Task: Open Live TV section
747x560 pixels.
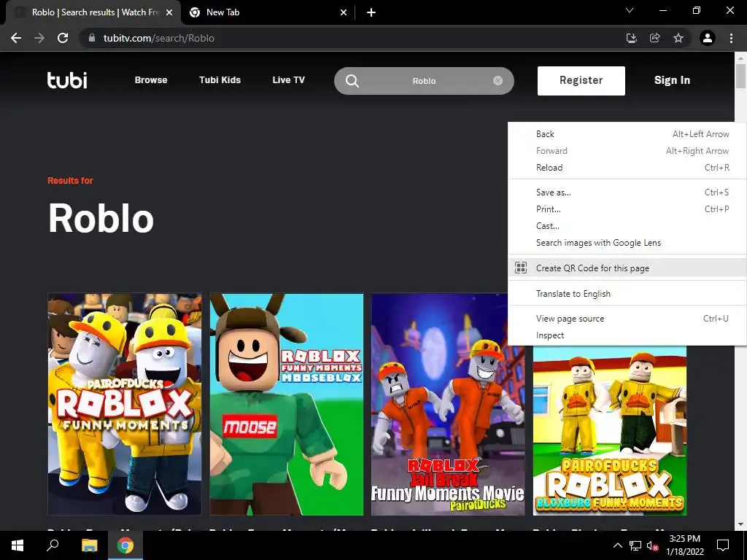Action: (289, 80)
